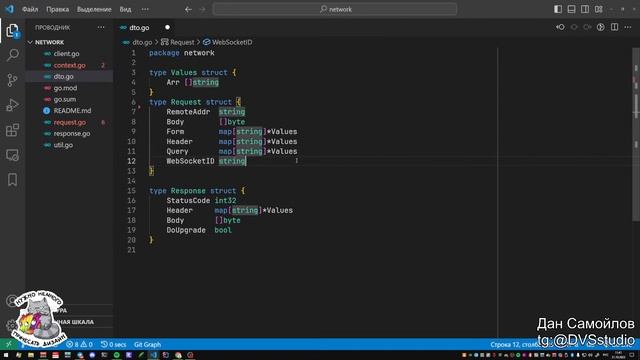This screenshot has width=640, height=360.
Task: Open the Customize Layout control
Action: point(599,9)
